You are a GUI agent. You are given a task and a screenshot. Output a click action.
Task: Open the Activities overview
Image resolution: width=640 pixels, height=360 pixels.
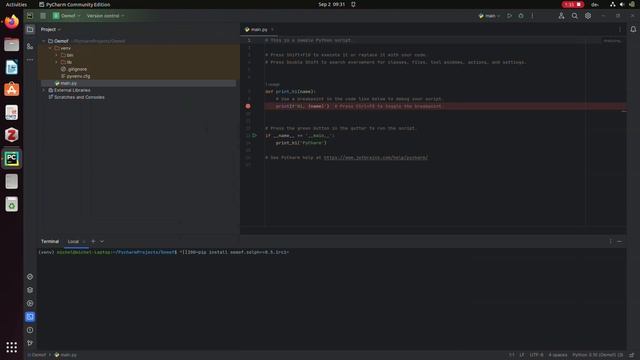tap(16, 4)
